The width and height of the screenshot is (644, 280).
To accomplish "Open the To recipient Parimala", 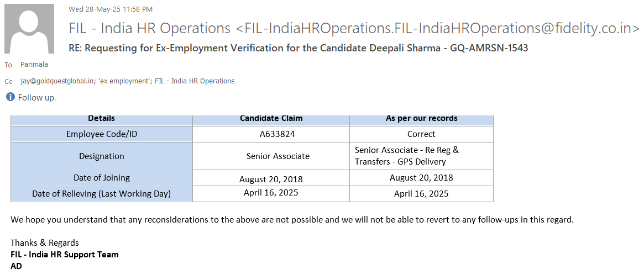I will [34, 65].
